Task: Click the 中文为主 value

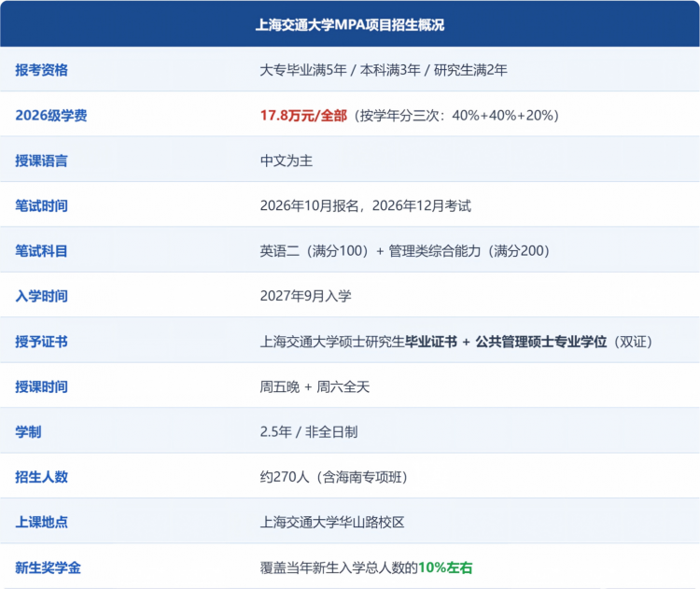Action: click(287, 161)
